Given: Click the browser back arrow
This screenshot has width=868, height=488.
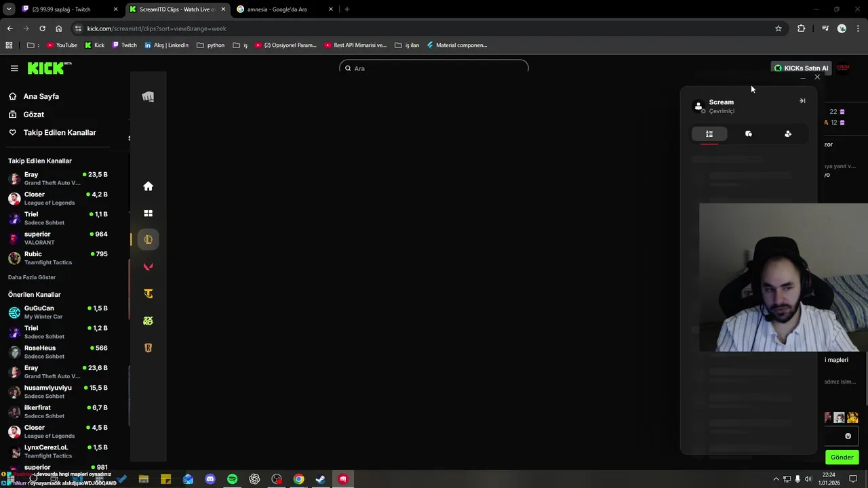Looking at the screenshot, I should (x=9, y=28).
